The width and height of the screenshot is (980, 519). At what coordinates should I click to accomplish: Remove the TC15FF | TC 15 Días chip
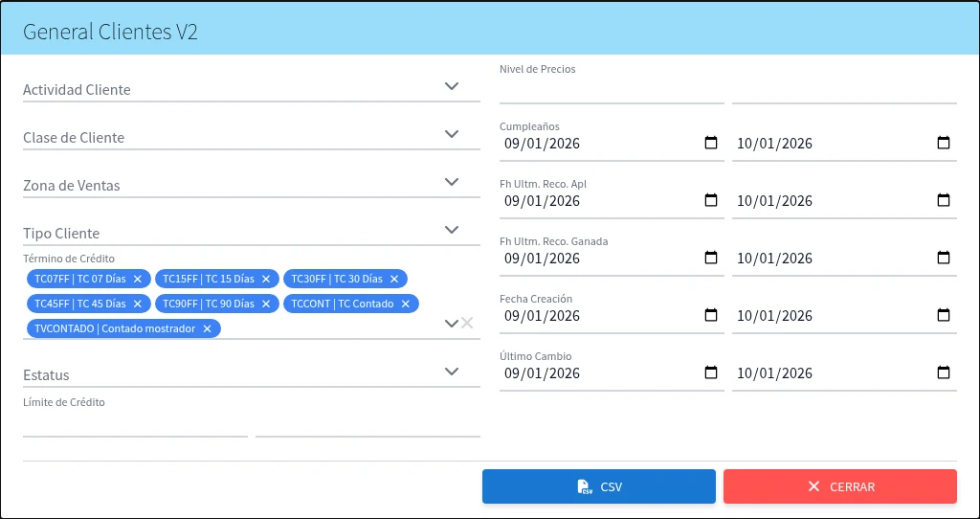266,279
